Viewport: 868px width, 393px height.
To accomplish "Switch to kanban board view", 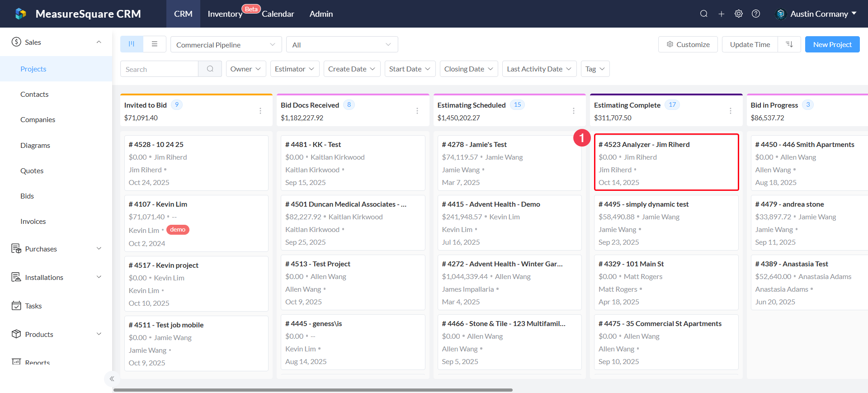I will click(x=132, y=44).
